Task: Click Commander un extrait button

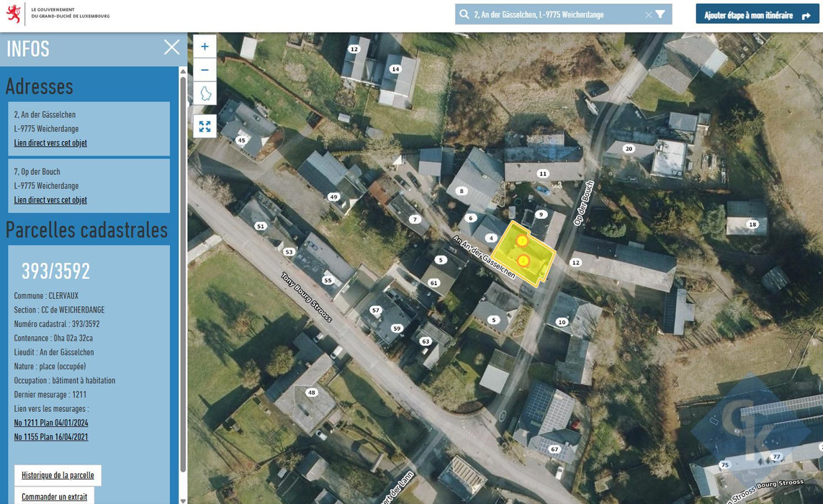Action: [55, 496]
